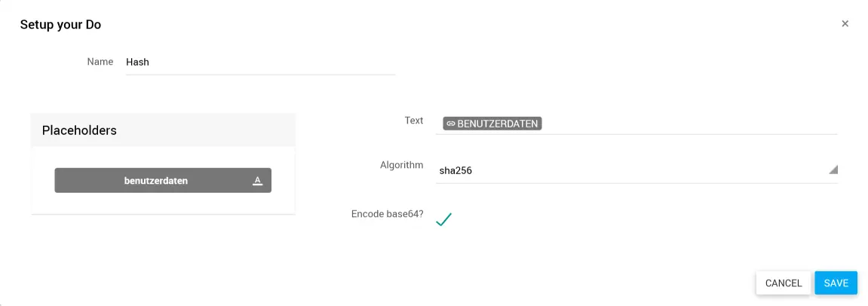Select the benutzerdaten placeholder button
This screenshot has width=868, height=306.
pyautogui.click(x=156, y=181)
